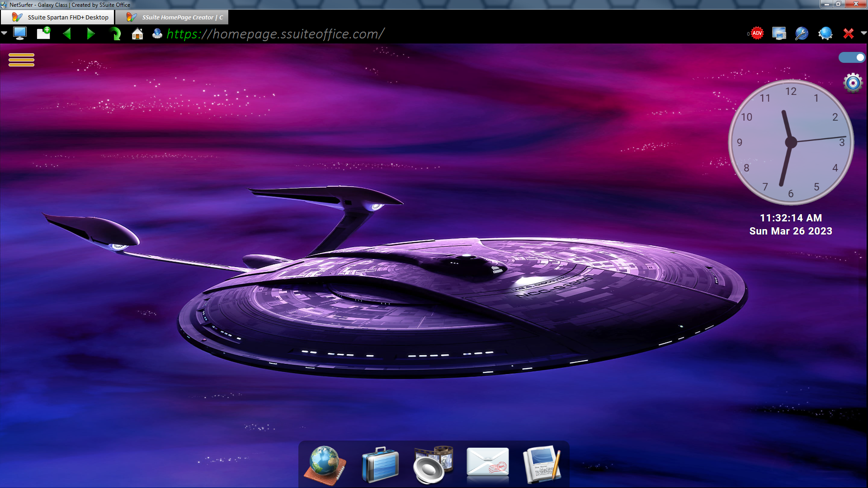Screen dimensions: 868x488
Task: Go forward with green right arrow
Action: [x=90, y=34]
